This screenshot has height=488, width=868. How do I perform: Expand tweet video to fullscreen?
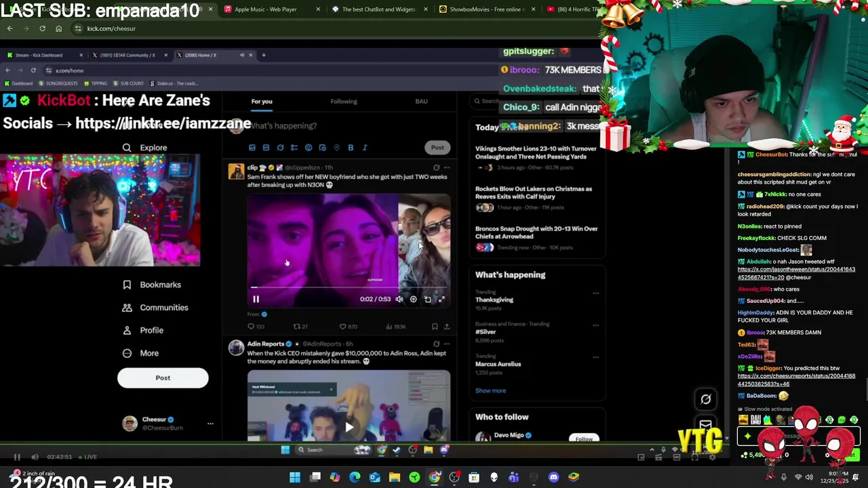tap(441, 299)
